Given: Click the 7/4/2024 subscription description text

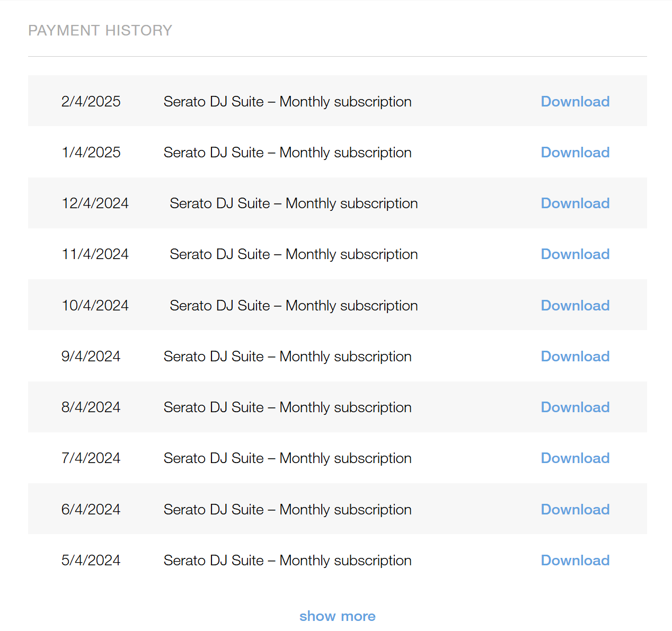Looking at the screenshot, I should [287, 458].
